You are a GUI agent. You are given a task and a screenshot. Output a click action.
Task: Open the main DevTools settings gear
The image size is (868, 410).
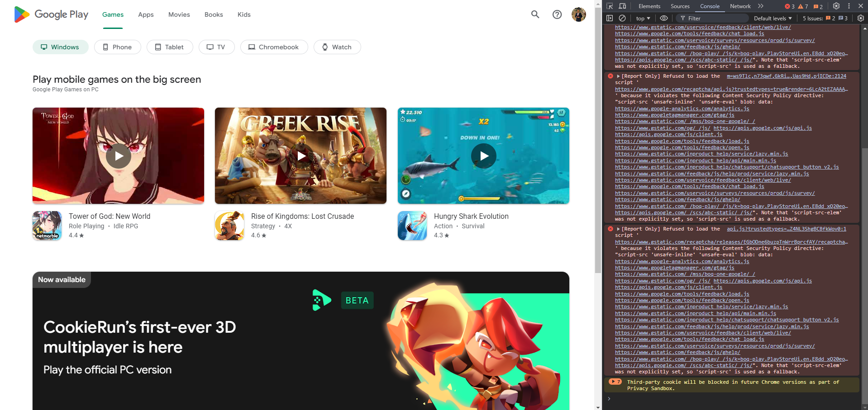[x=836, y=6]
